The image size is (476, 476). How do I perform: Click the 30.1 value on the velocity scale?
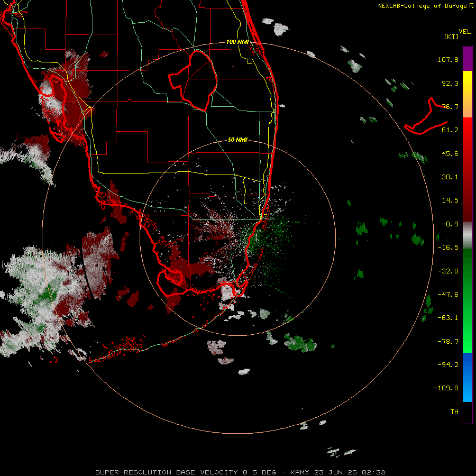click(x=450, y=177)
